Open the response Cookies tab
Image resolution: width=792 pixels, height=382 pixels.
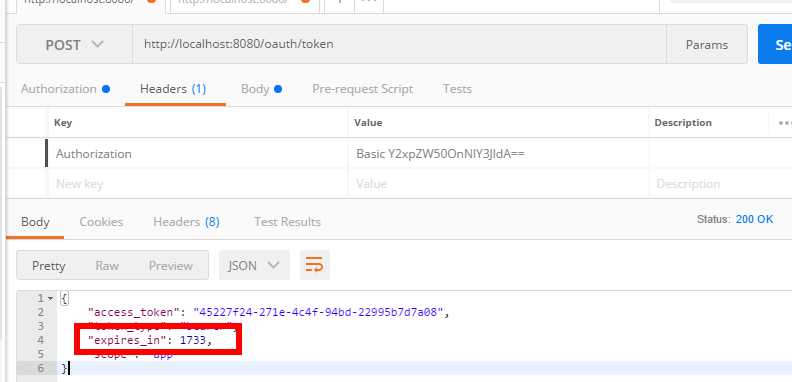click(101, 222)
